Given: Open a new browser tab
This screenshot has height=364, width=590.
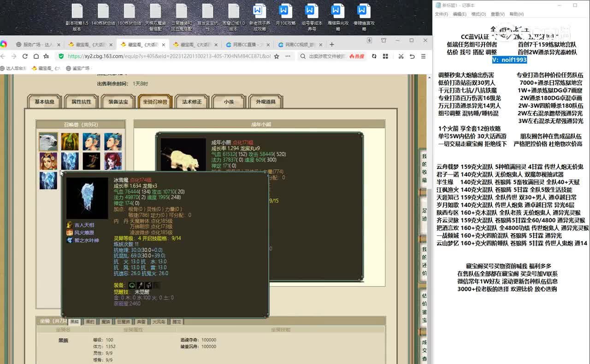Looking at the screenshot, I should point(332,45).
